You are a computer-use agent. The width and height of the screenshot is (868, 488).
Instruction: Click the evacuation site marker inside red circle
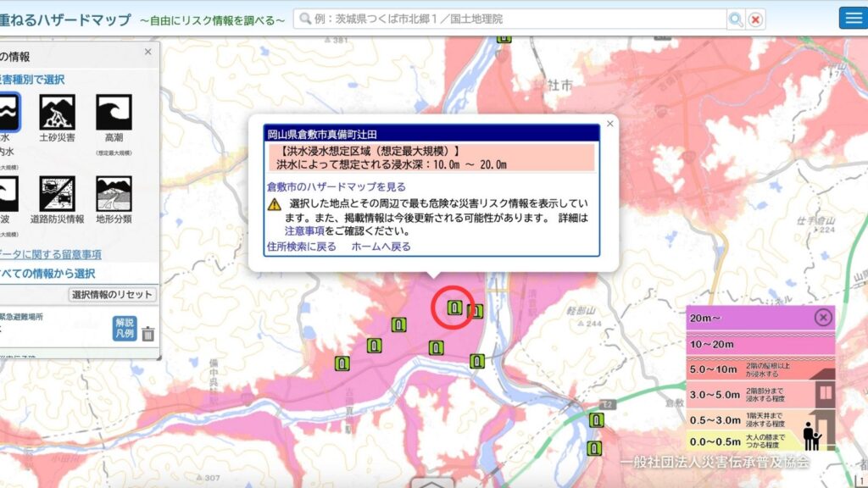coord(454,308)
